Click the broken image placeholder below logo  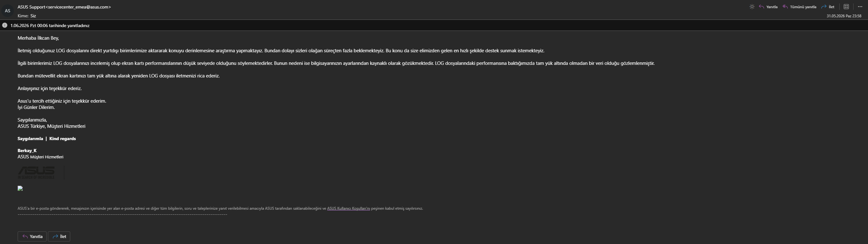[20, 188]
